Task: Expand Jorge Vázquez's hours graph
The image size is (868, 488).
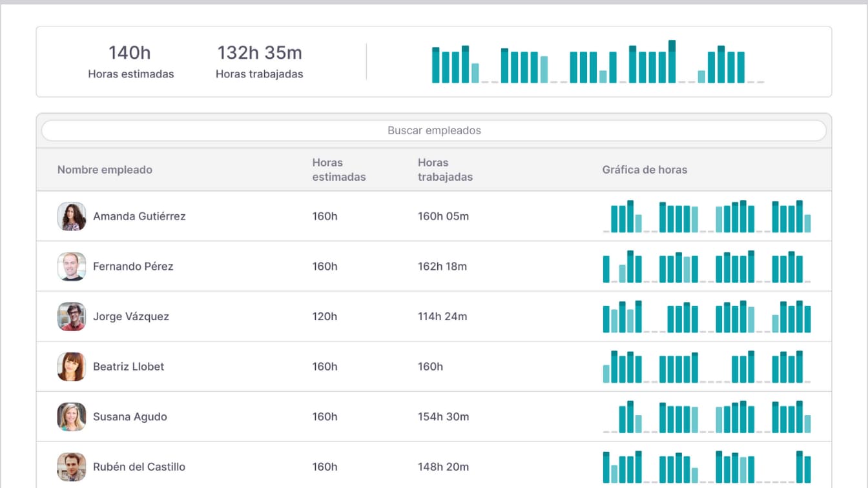Action: (x=707, y=316)
